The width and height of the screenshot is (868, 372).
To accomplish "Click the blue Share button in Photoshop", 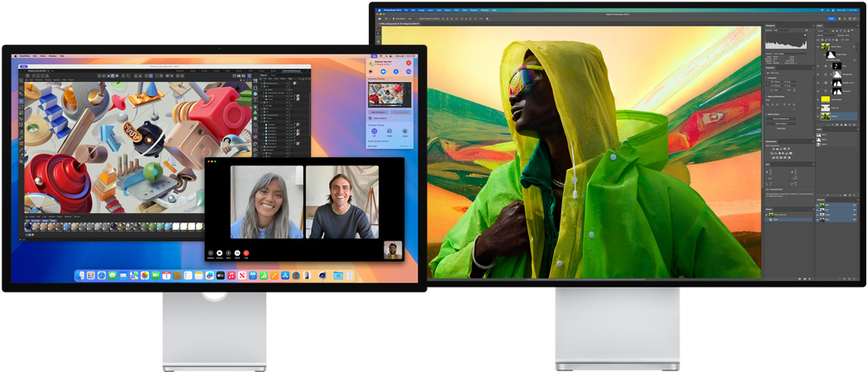I will [x=831, y=18].
